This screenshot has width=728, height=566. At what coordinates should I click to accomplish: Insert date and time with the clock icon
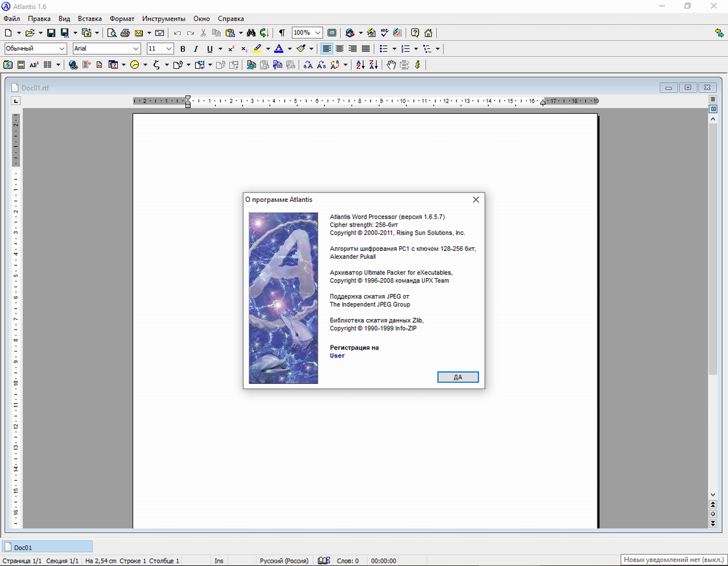135,65
